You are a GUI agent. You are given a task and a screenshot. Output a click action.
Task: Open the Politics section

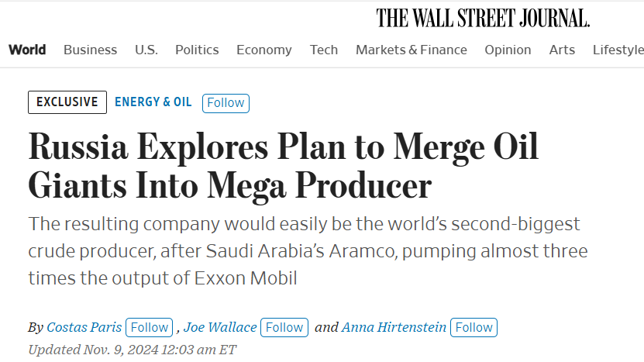point(197,50)
